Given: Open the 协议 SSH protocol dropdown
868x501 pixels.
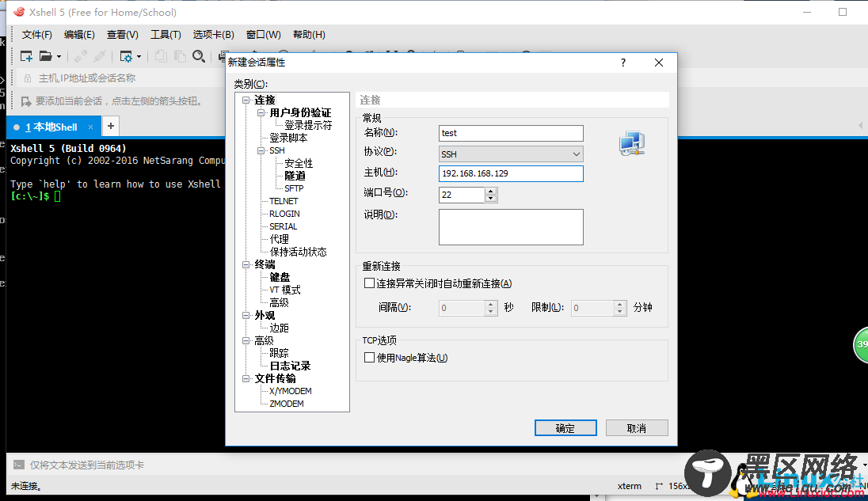Looking at the screenshot, I should pyautogui.click(x=511, y=154).
